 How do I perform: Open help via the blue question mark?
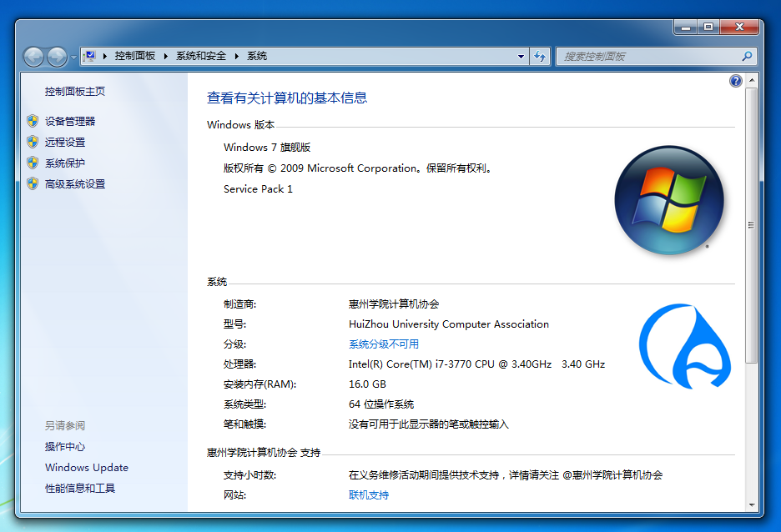coord(736,81)
